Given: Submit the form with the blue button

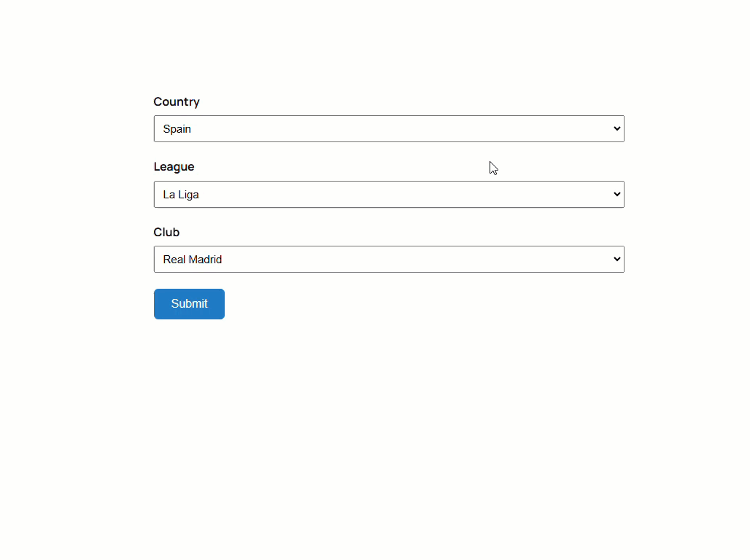Looking at the screenshot, I should coord(189,303).
